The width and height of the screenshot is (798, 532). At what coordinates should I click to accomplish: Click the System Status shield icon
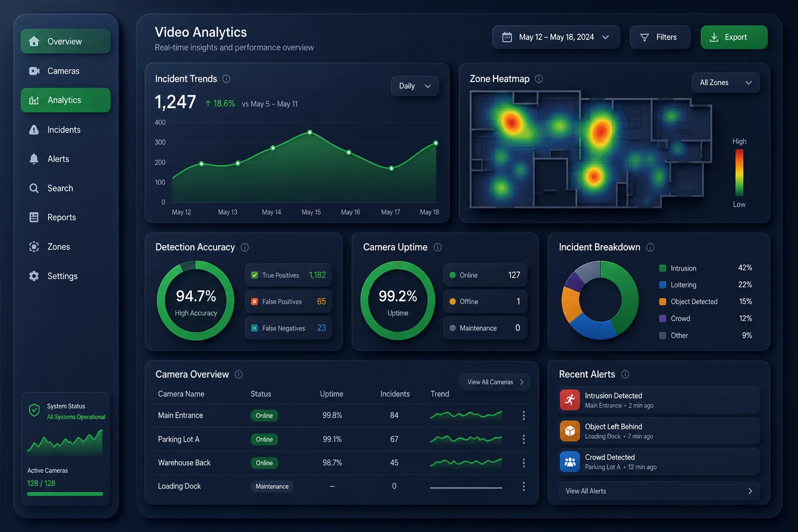coord(34,410)
